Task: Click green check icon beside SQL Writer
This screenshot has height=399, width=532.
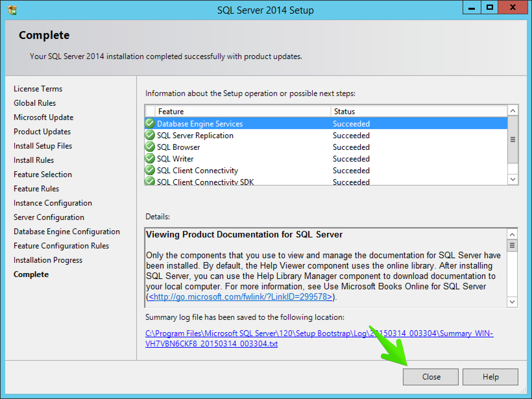Action: pyautogui.click(x=150, y=159)
